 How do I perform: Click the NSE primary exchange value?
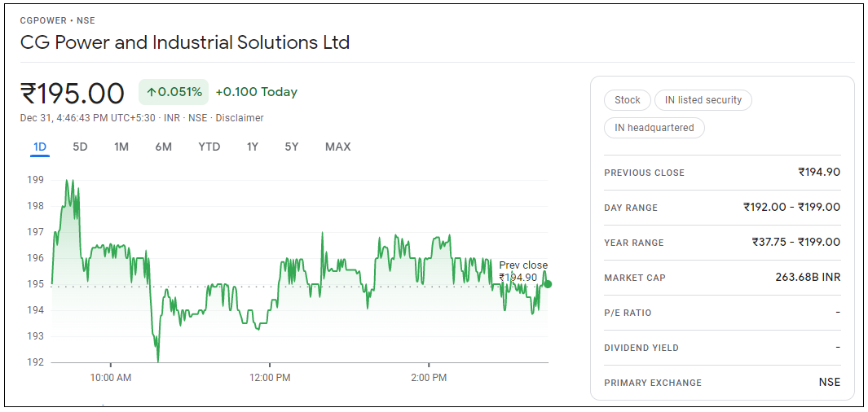point(829,382)
